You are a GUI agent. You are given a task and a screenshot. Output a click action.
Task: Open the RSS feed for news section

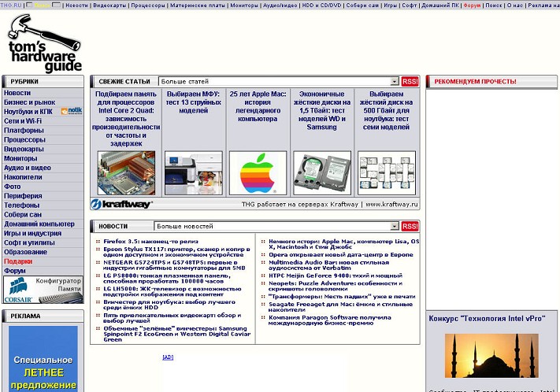[x=410, y=226]
